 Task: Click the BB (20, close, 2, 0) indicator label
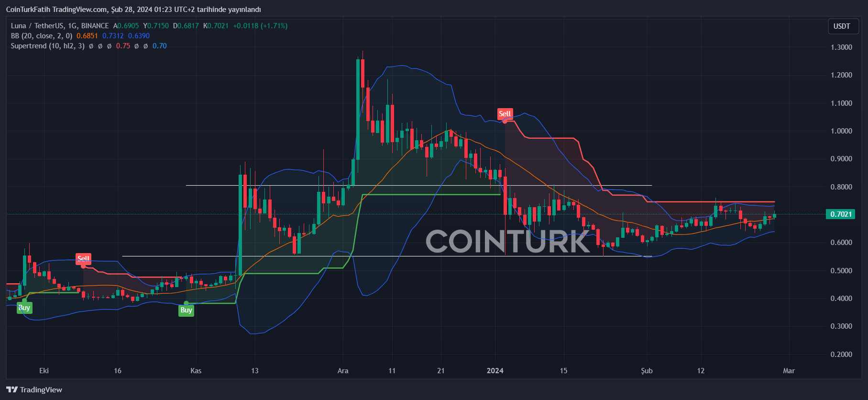click(x=42, y=36)
